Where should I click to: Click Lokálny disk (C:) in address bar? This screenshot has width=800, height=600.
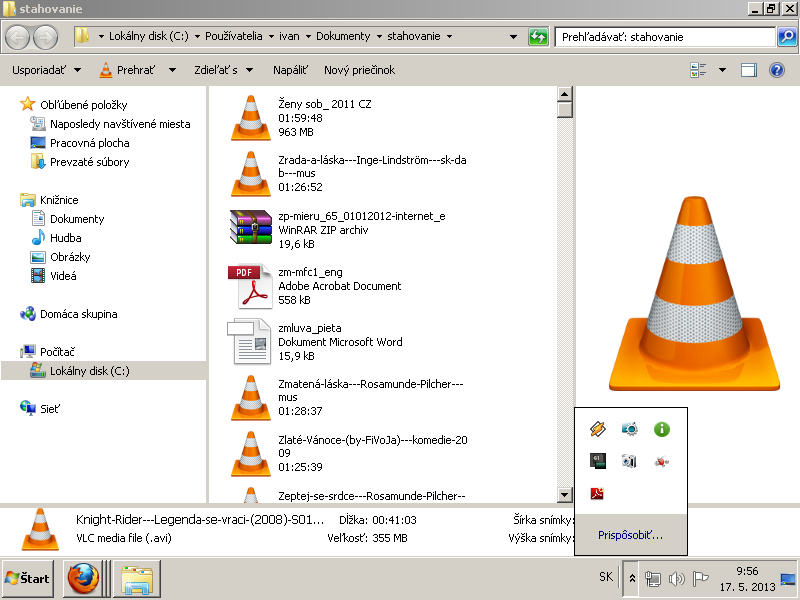[x=148, y=36]
